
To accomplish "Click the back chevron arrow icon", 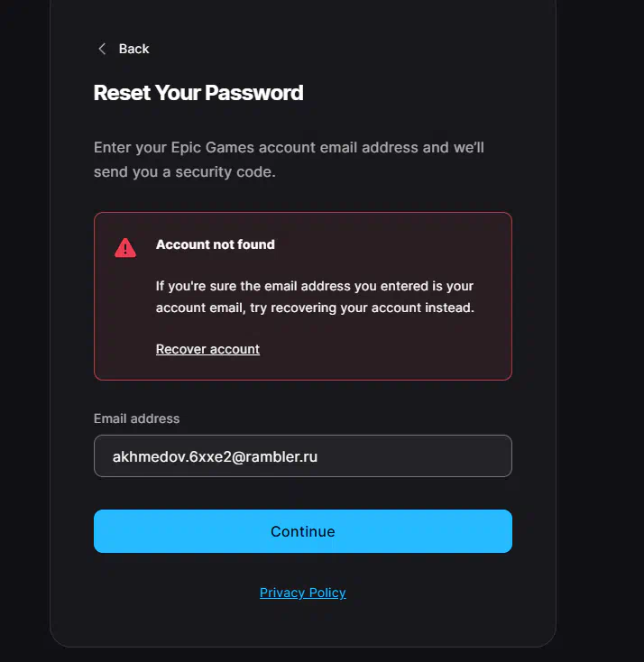I will (102, 49).
